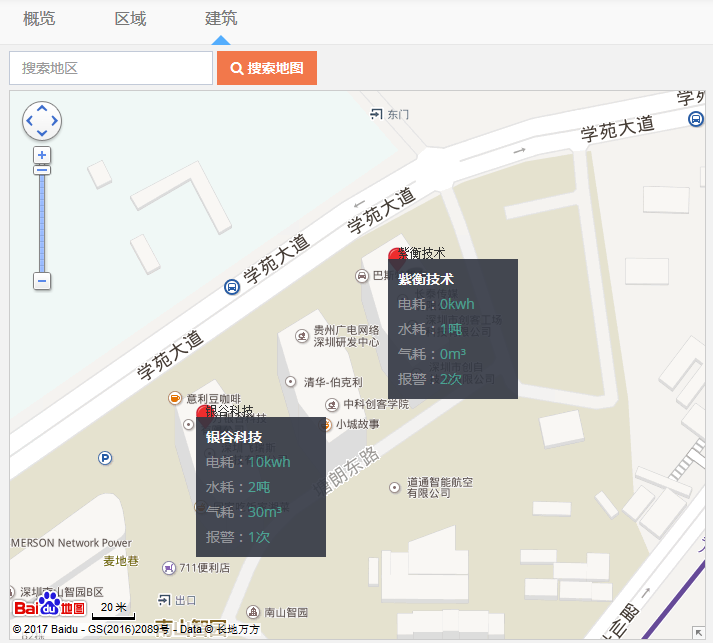The height and width of the screenshot is (643, 713).
Task: Click the 道通智能航空有限公司 label
Action: [x=440, y=487]
